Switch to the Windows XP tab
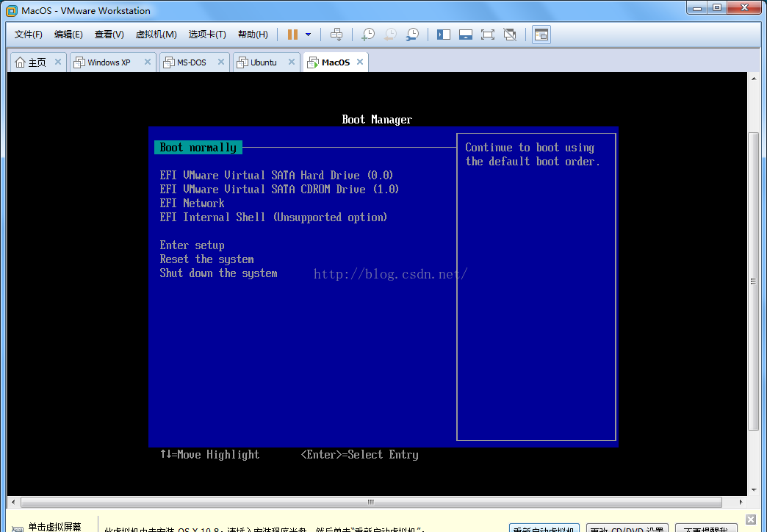This screenshot has width=767, height=532. click(108, 62)
